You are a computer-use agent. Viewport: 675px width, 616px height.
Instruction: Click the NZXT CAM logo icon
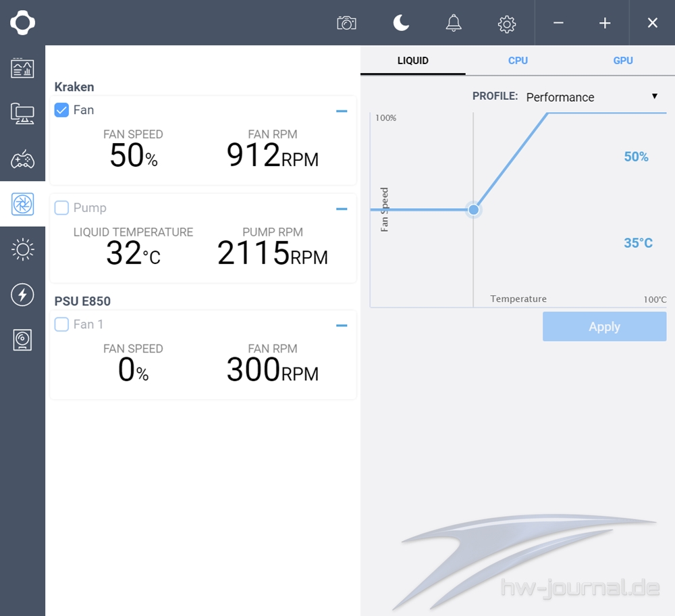tap(22, 23)
